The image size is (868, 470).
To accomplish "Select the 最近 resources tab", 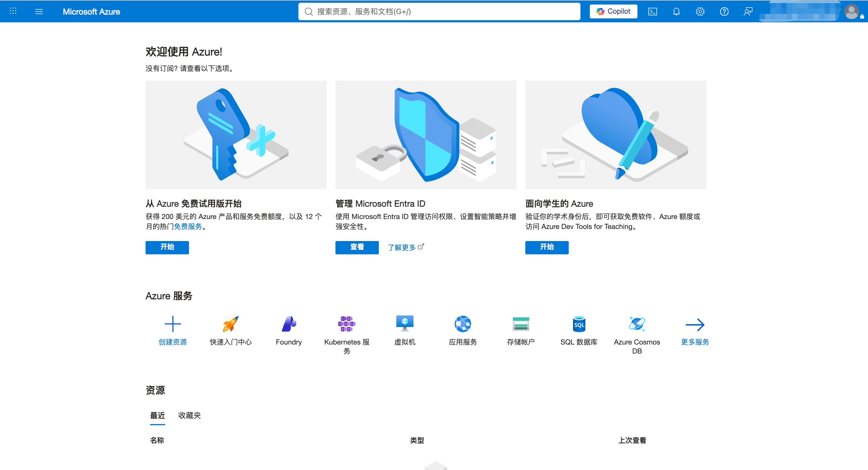I will (157, 415).
